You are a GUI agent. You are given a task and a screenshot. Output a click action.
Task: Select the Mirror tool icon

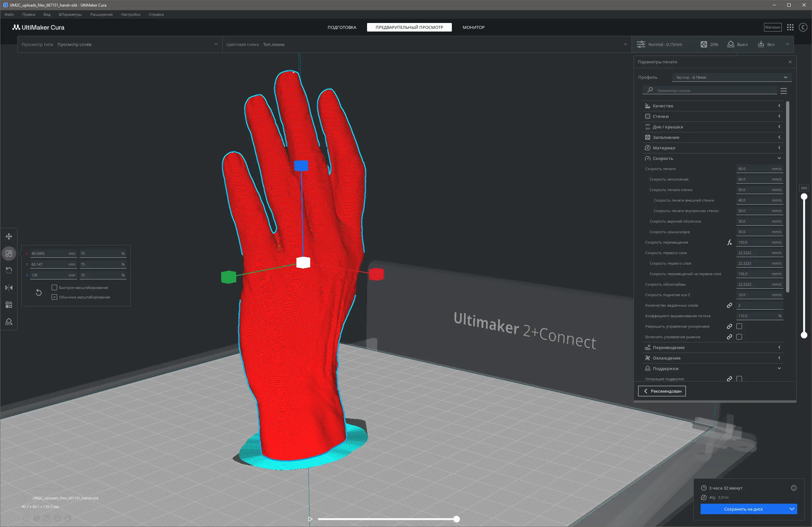[9, 287]
